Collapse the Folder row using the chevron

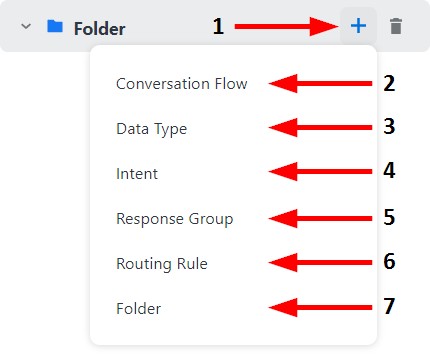[x=26, y=26]
